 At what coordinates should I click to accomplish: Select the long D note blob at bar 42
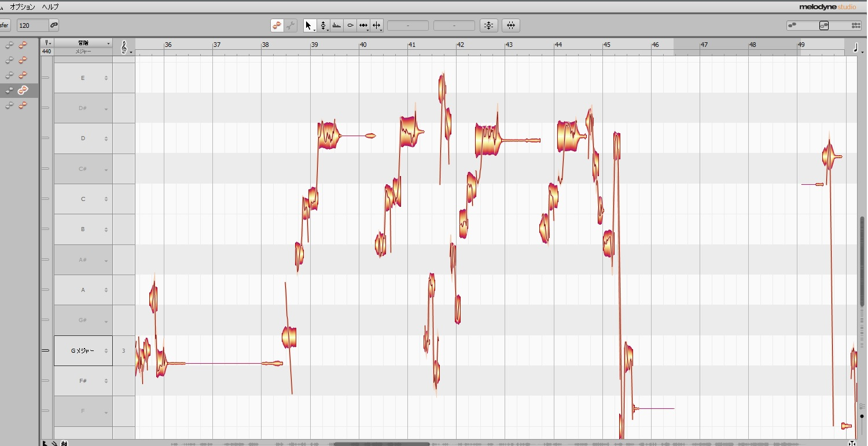click(487, 140)
